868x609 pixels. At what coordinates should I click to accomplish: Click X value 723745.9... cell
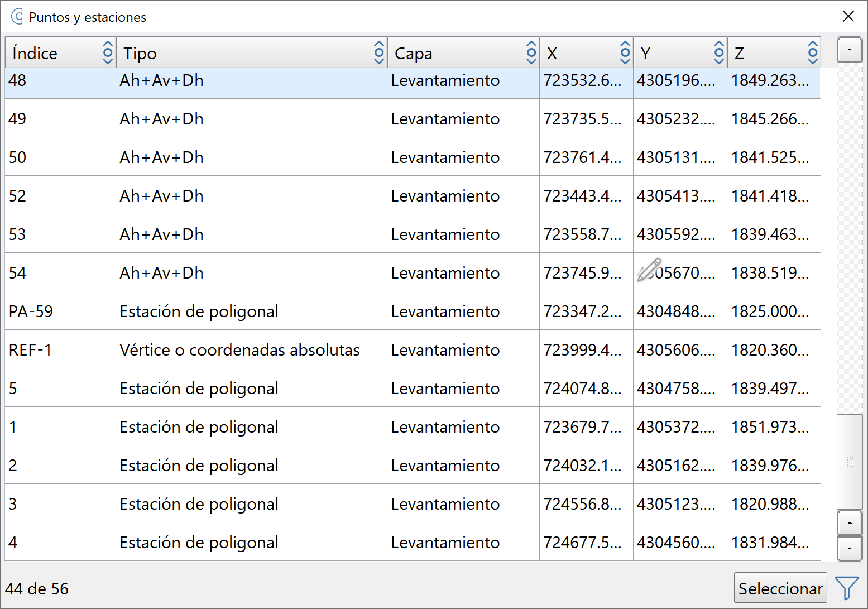click(x=586, y=272)
